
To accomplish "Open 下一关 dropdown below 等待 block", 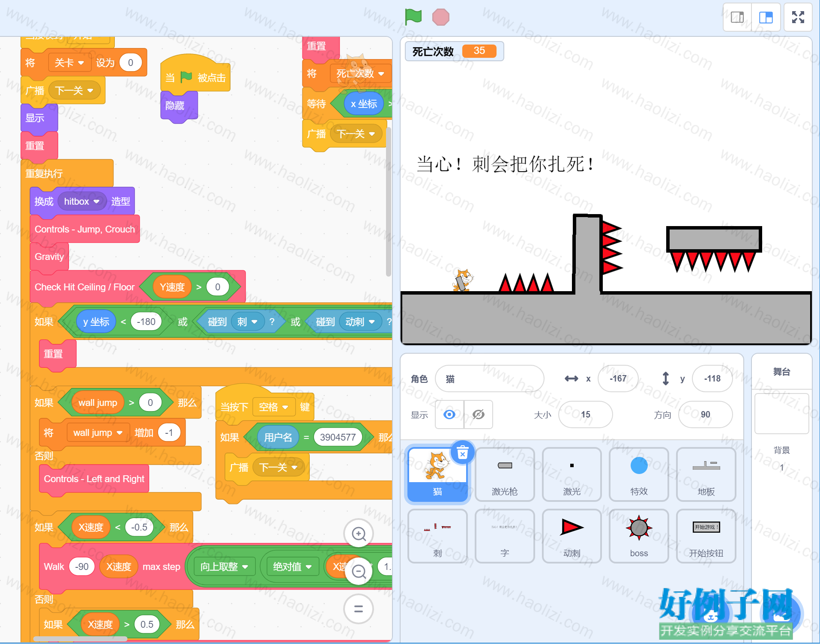I will (x=356, y=134).
